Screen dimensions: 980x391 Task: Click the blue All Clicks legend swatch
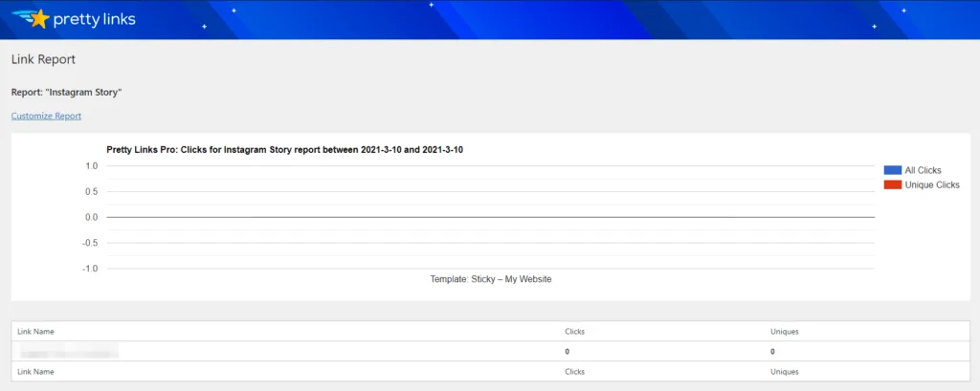click(893, 170)
